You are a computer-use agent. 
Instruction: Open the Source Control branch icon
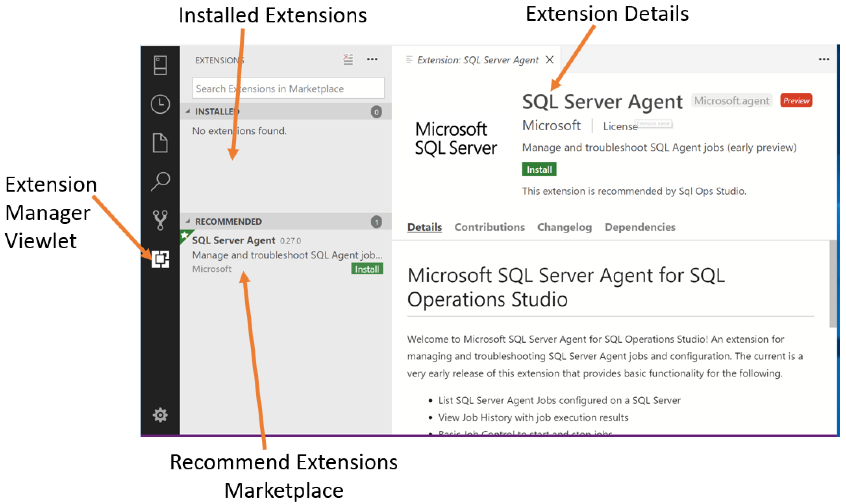[160, 220]
